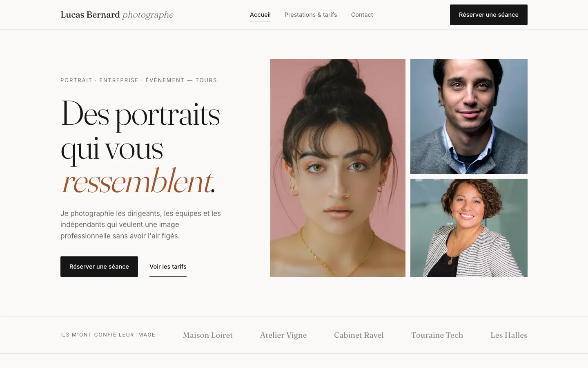Open the man in grey cardigan portrait
588x368 pixels.
[469, 117]
